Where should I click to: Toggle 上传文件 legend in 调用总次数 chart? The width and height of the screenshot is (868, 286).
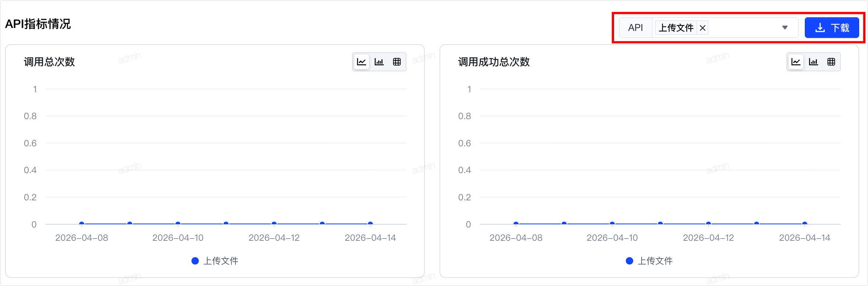click(215, 261)
